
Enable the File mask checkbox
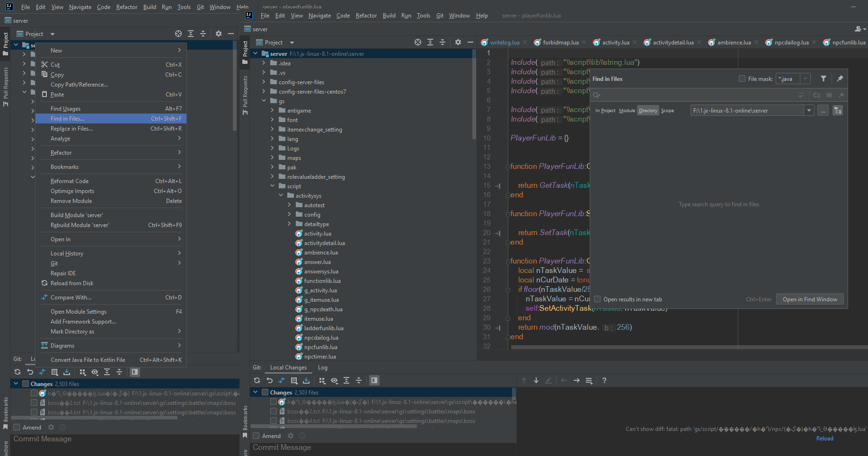[742, 79]
